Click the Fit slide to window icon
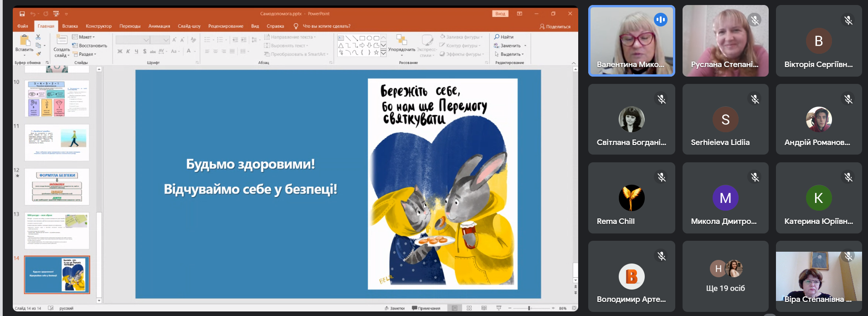868x316 pixels. click(574, 308)
